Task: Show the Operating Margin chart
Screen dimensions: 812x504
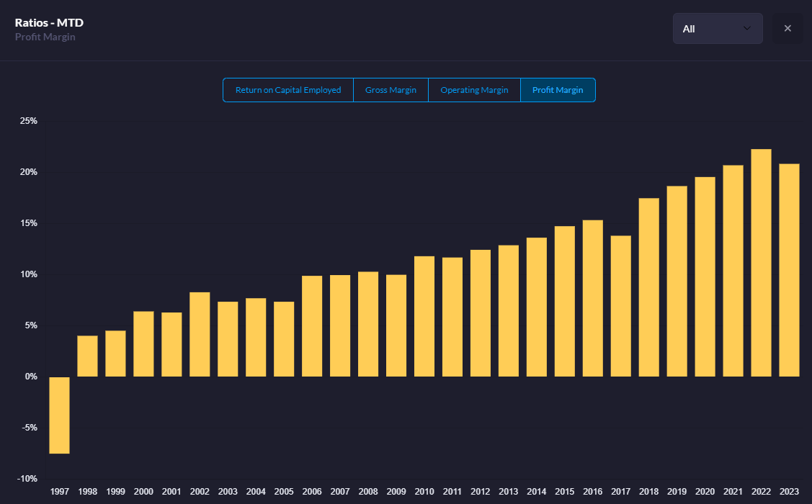Action: pos(474,90)
